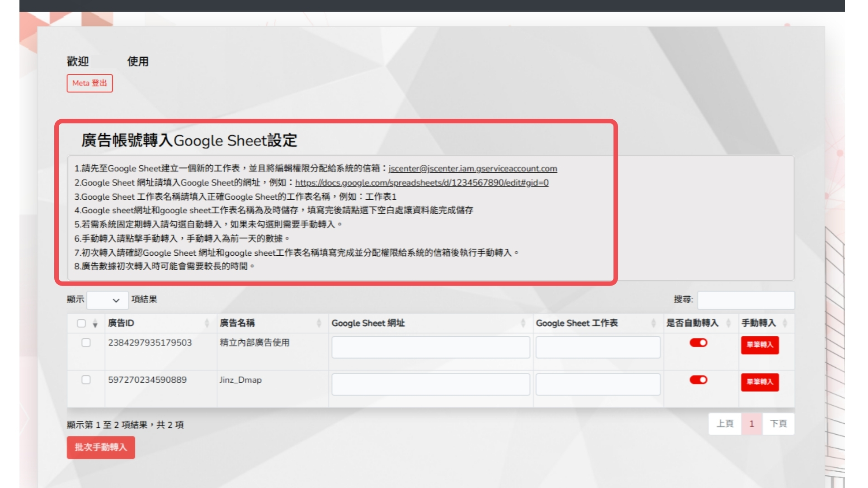Open the jscenter service account email link

coord(472,169)
